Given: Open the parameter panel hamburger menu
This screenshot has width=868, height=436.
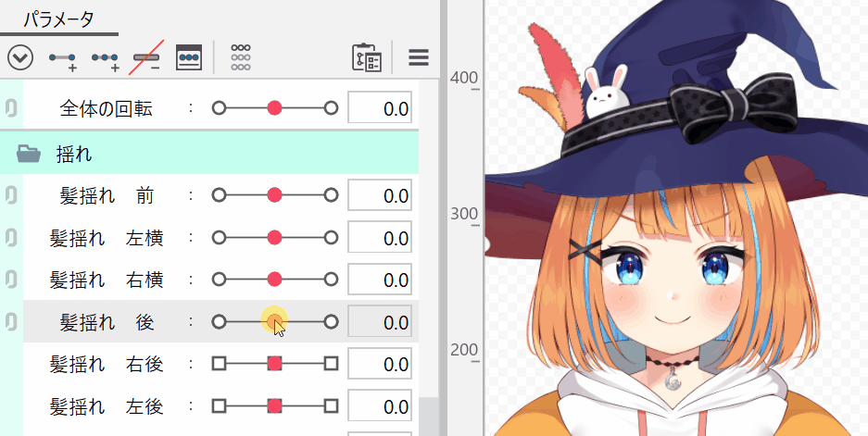Looking at the screenshot, I should click(419, 57).
